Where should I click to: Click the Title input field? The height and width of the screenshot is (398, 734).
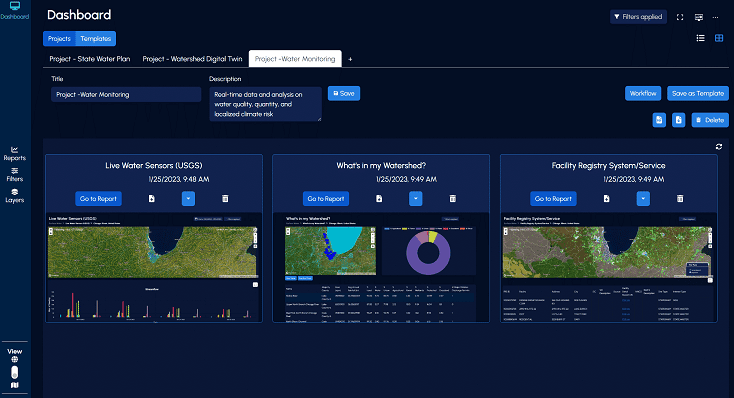click(126, 95)
